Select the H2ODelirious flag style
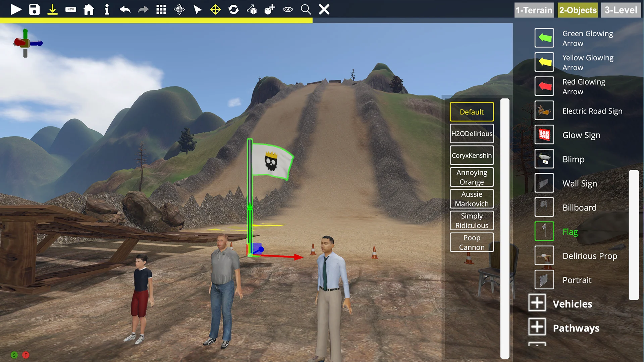Viewport: 644px width, 362px height. 472,133
